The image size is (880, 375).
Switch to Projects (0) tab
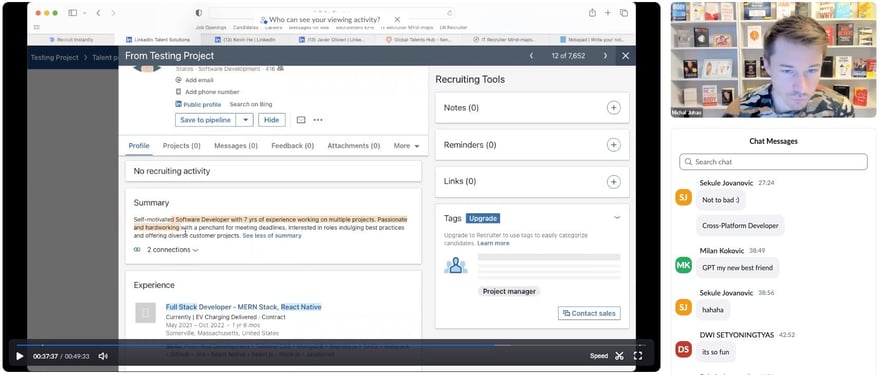point(181,145)
